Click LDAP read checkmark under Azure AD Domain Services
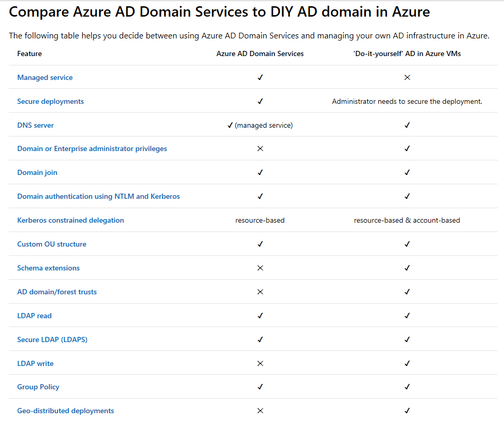 tap(260, 316)
